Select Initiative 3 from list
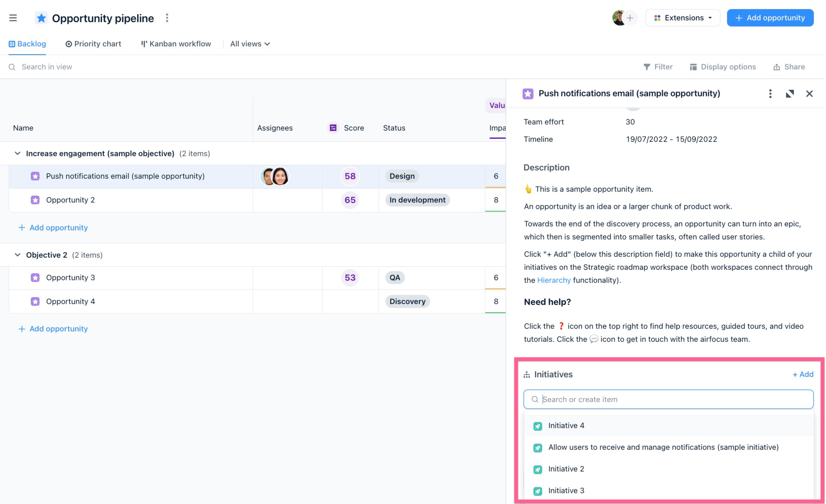Viewport: 826px width, 504px height. (668, 491)
